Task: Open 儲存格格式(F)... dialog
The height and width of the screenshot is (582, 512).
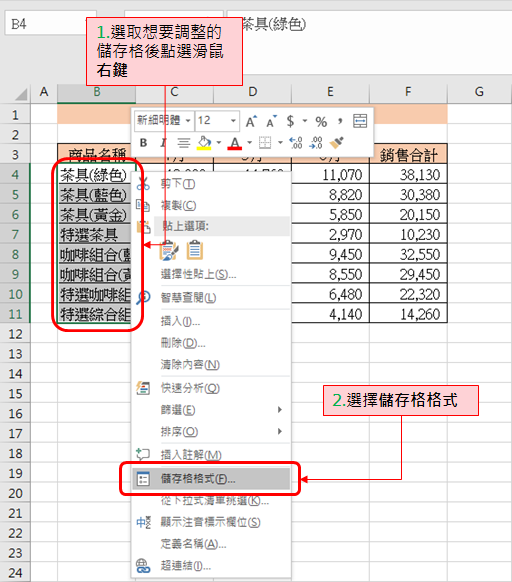Action: [x=211, y=479]
